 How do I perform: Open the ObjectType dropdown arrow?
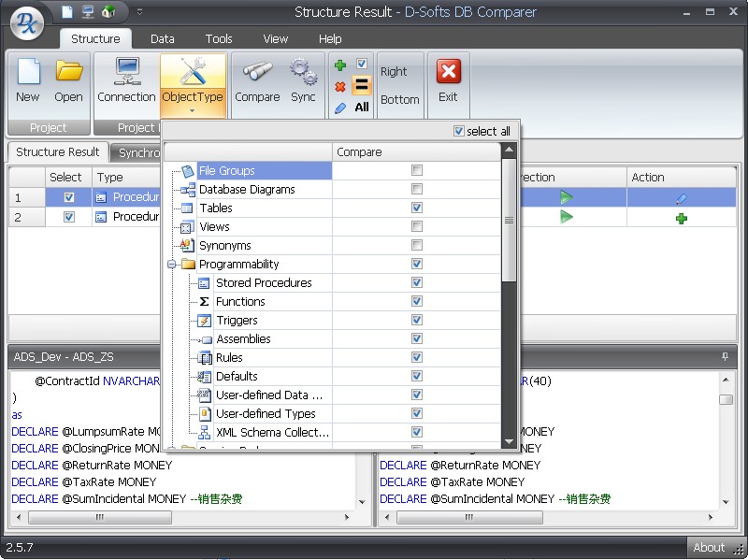point(193,111)
